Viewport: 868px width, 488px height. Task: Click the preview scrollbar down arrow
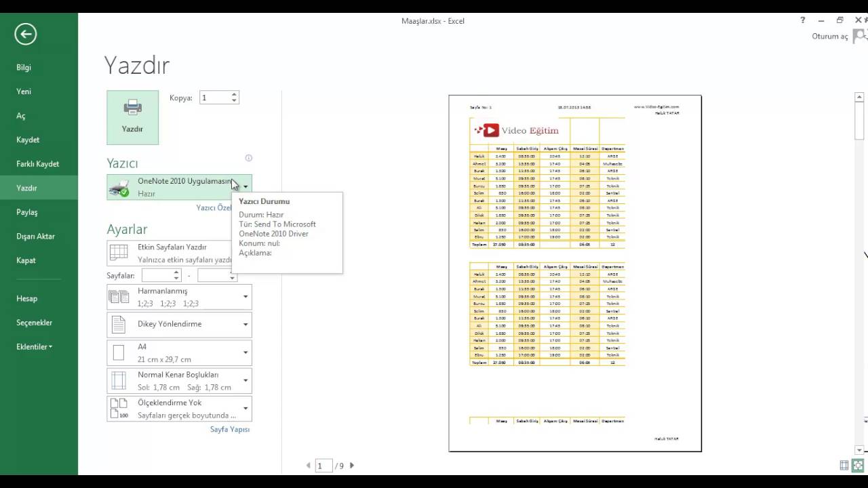[x=859, y=450]
